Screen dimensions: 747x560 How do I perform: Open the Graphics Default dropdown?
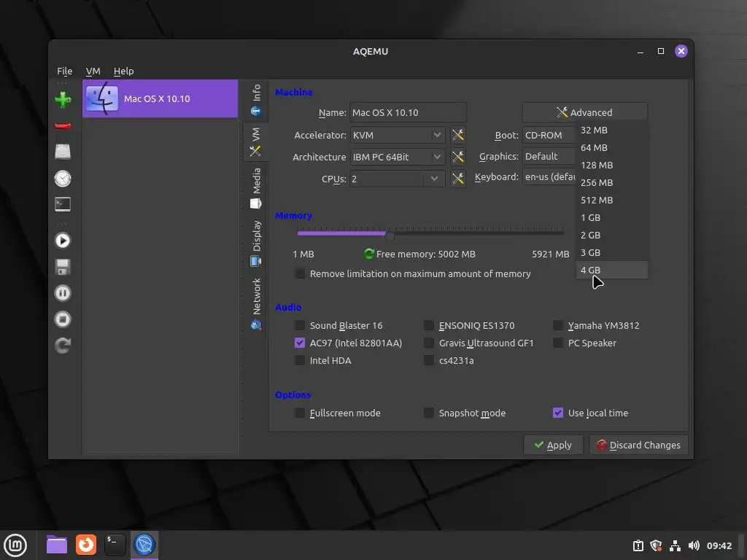click(x=549, y=156)
